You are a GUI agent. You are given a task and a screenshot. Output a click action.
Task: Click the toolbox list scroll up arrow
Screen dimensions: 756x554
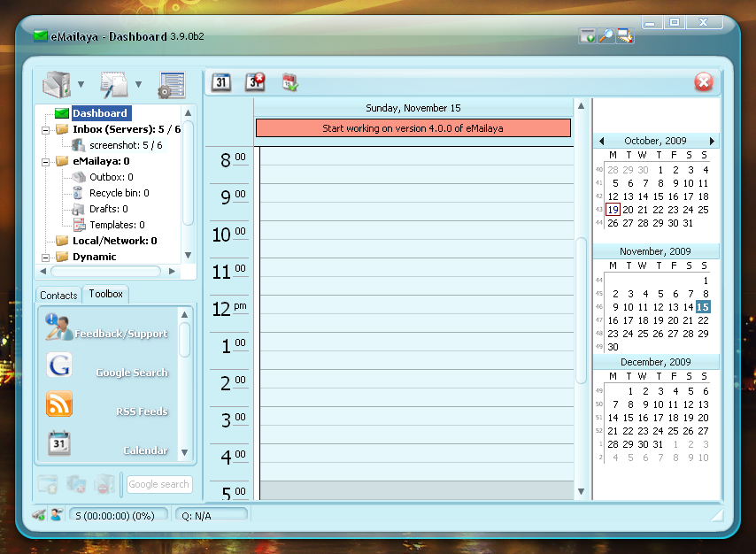184,314
